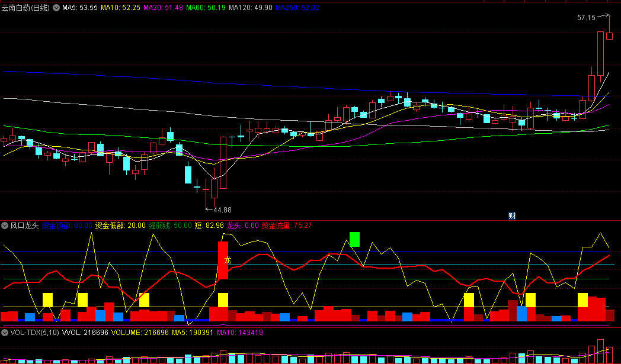The width and height of the screenshot is (621, 364).
Task: Select the MA60: 50.19 label
Action: point(206,8)
